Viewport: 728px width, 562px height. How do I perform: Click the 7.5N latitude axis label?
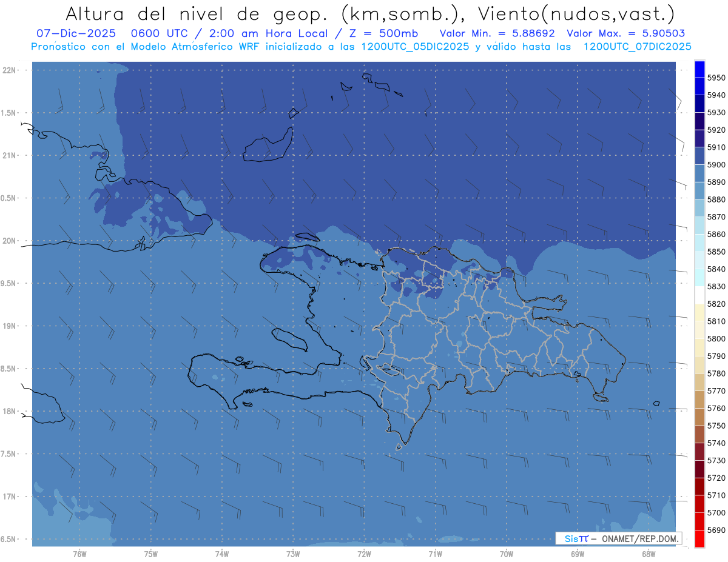point(8,454)
